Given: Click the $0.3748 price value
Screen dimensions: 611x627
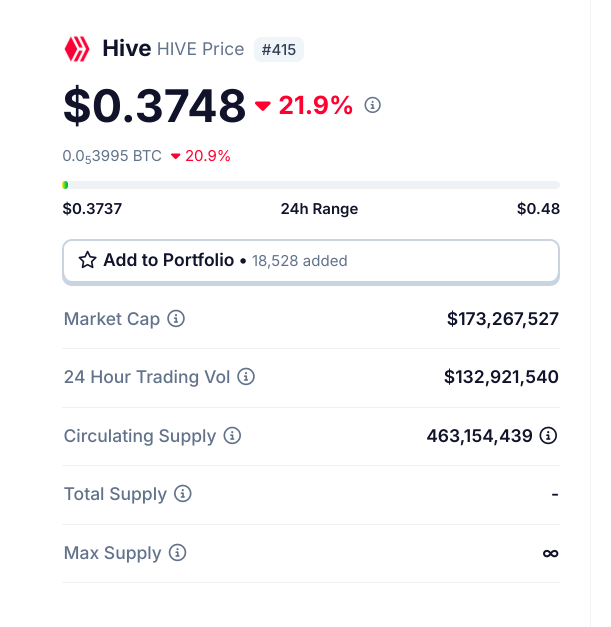Looking at the screenshot, I should [154, 106].
